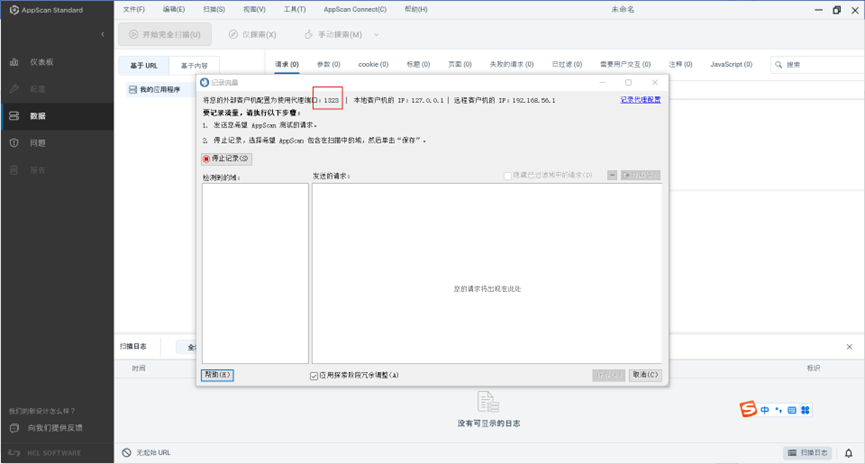The width and height of the screenshot is (865, 464).
Task: Switch to the 已过滤 (0) tab
Action: [x=567, y=65]
